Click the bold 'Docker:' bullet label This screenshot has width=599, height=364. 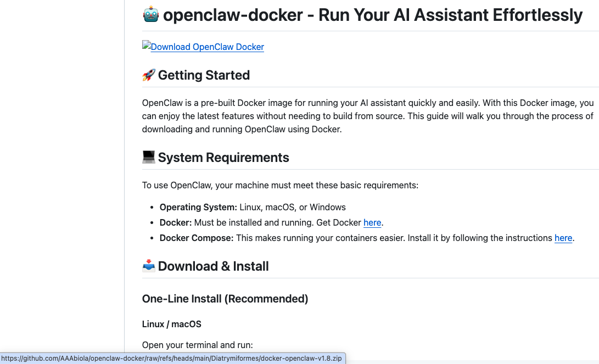point(176,223)
